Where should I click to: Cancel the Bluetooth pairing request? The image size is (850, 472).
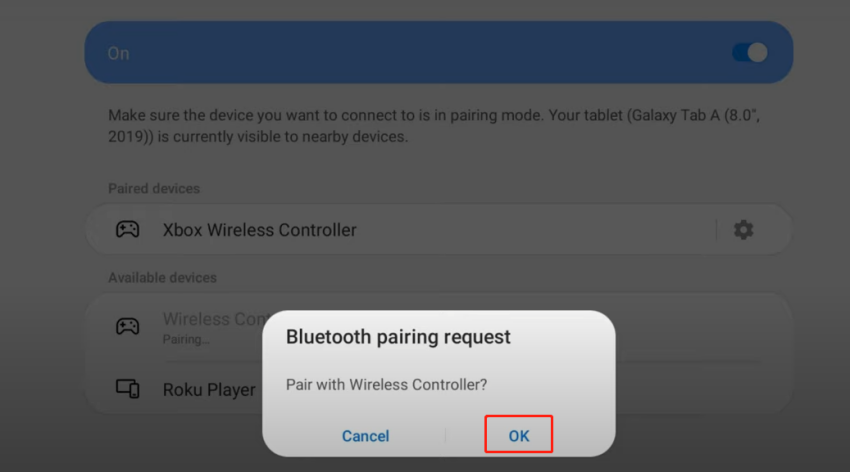coord(365,436)
